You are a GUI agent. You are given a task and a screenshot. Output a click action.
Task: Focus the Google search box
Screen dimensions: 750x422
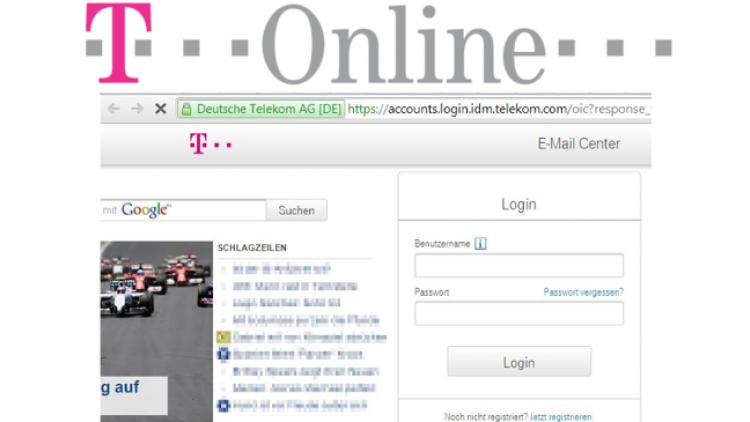(x=183, y=210)
